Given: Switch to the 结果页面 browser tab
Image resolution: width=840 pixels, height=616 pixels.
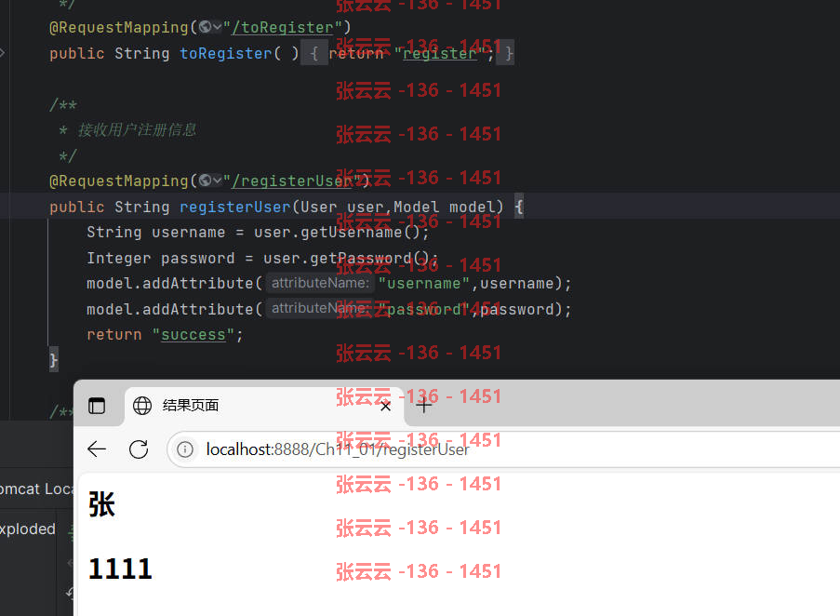Looking at the screenshot, I should point(190,406).
